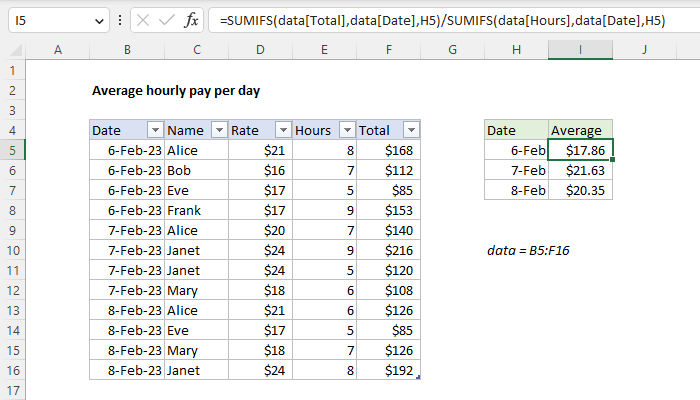700x400 pixels.
Task: Select summary date cell 8-Feb
Action: point(517,191)
